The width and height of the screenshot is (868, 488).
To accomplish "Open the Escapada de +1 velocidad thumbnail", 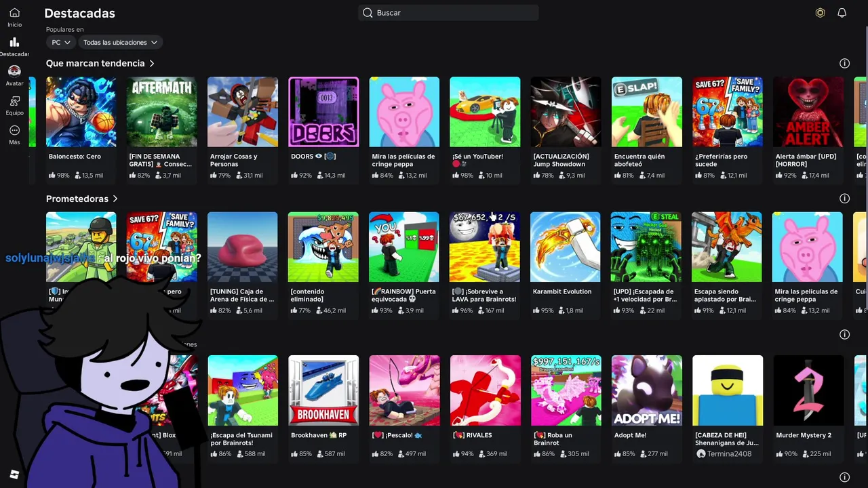I will (x=646, y=247).
